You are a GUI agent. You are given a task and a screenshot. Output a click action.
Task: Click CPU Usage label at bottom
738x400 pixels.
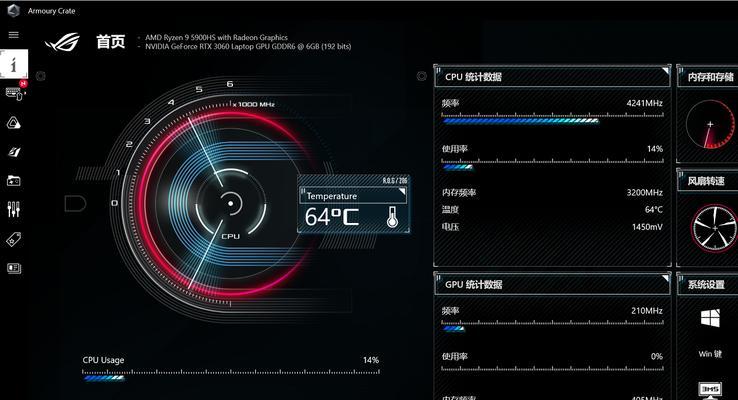click(103, 360)
